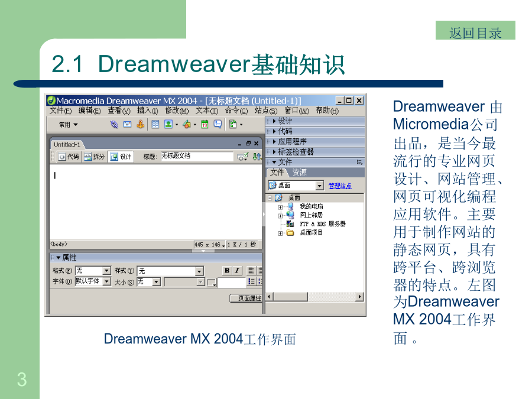Click the insert date calendar icon
532x399 pixels.
[x=205, y=125]
